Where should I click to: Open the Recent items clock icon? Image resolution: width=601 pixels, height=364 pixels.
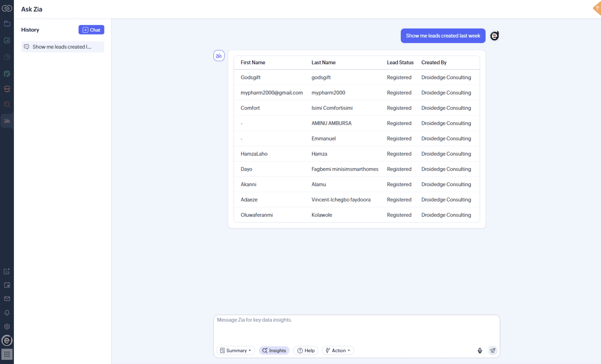(x=7, y=57)
